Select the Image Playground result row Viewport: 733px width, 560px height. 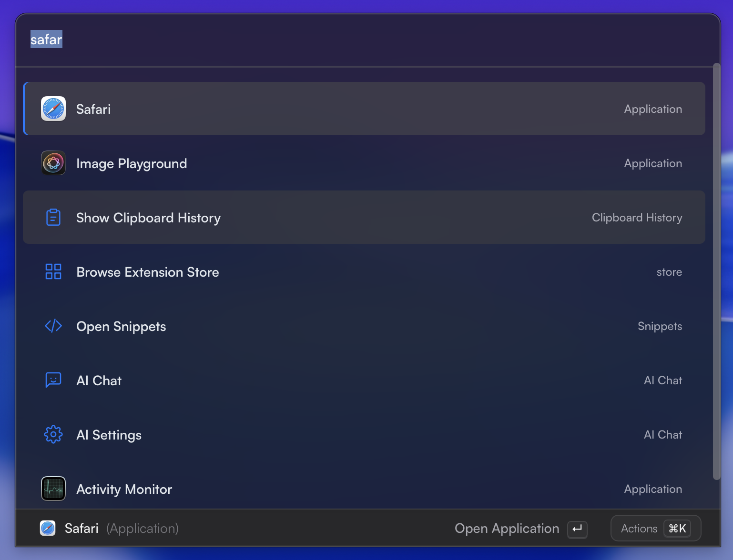pyautogui.click(x=364, y=163)
